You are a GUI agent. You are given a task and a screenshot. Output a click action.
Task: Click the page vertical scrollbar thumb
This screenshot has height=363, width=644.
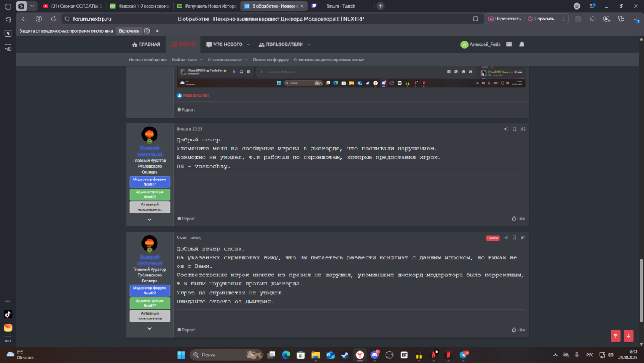(x=642, y=281)
